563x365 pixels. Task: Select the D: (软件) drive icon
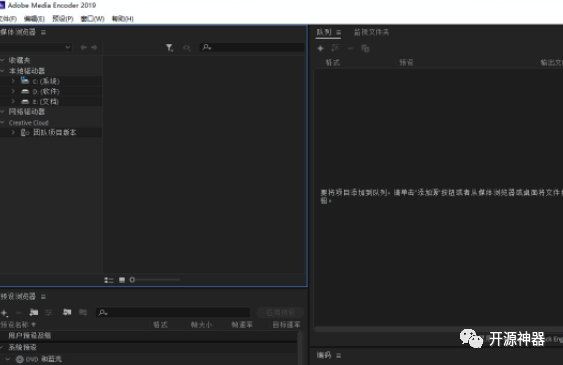[25, 91]
